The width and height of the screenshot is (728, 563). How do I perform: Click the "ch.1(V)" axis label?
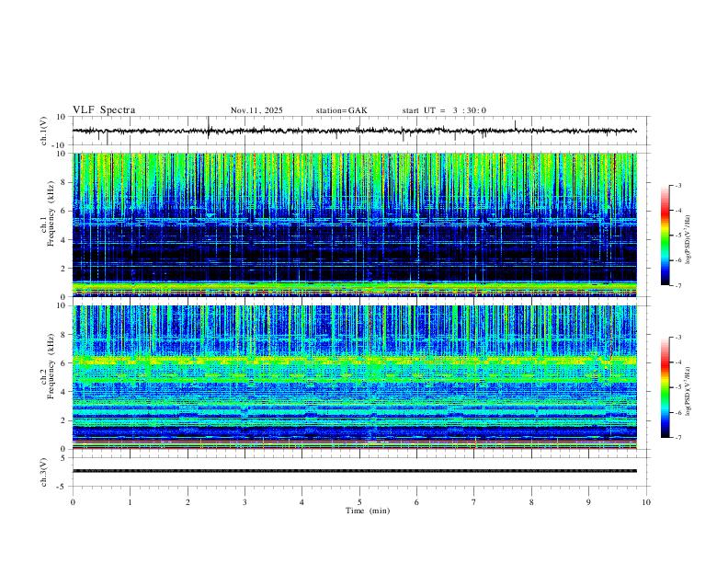click(x=44, y=131)
